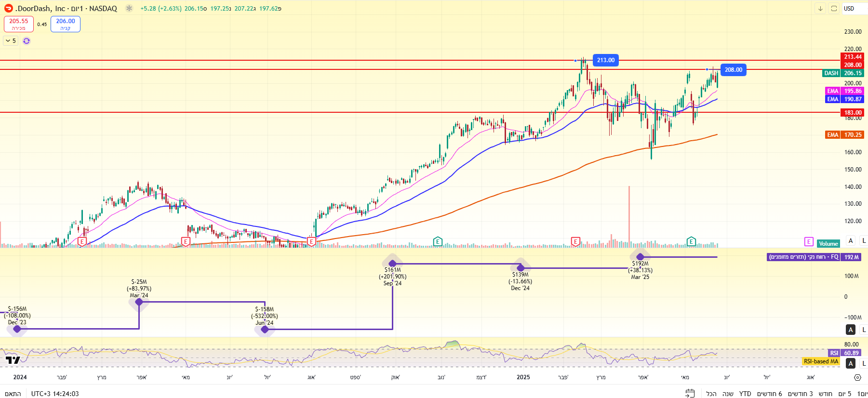Select the 6 חודשים range tab
Image resolution: width=868 pixels, height=398 pixels.
pyautogui.click(x=770, y=394)
